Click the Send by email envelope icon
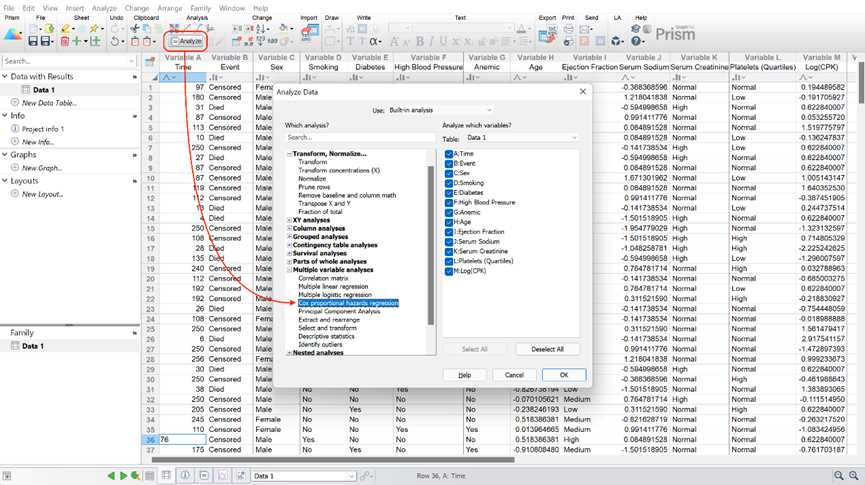This screenshot has height=485, width=865. point(585,29)
